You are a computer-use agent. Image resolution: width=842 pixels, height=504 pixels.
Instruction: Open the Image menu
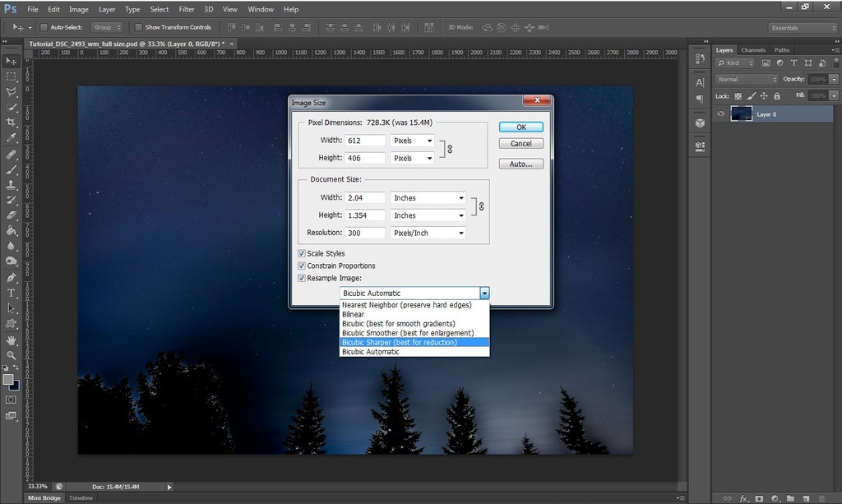[78, 9]
